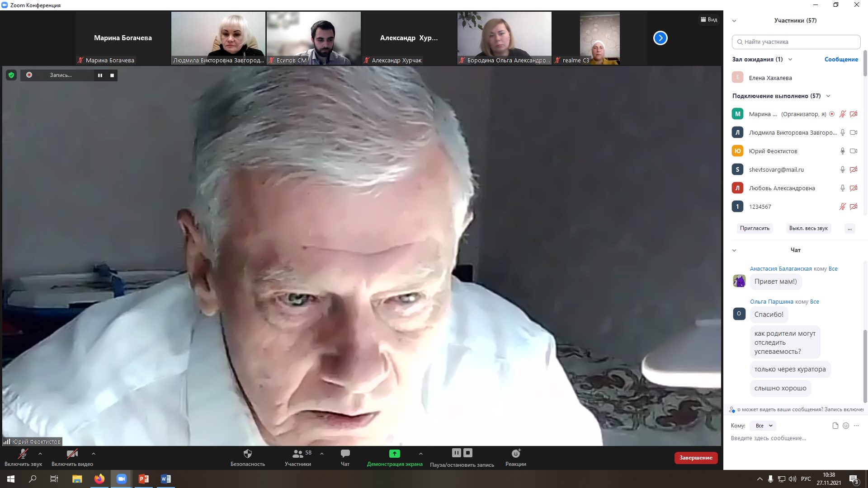868x488 pixels.
Task: Open the Вид view options
Action: pos(709,19)
